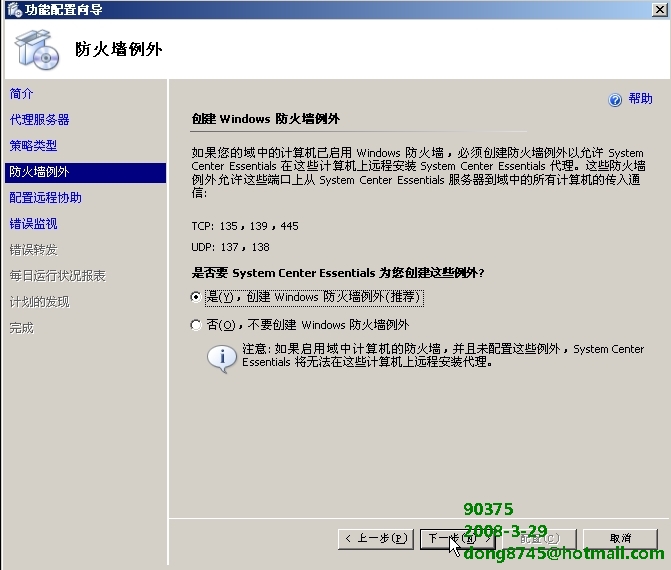Click the TCP: 135, 139, 445 text
The height and width of the screenshot is (570, 671).
tap(245, 226)
